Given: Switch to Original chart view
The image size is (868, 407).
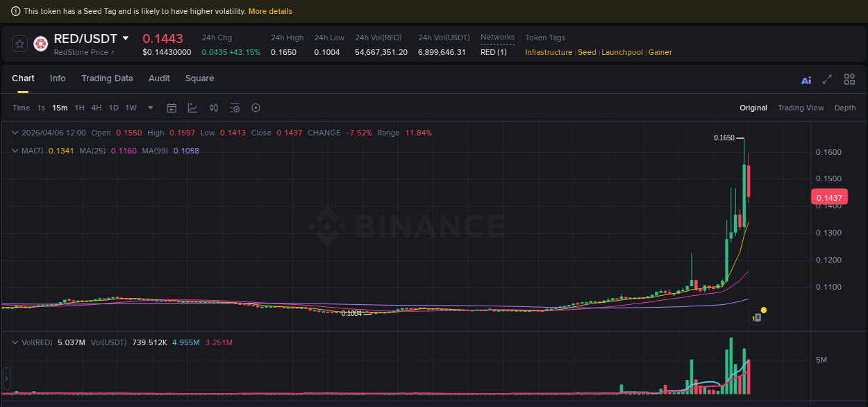Looking at the screenshot, I should (x=753, y=108).
